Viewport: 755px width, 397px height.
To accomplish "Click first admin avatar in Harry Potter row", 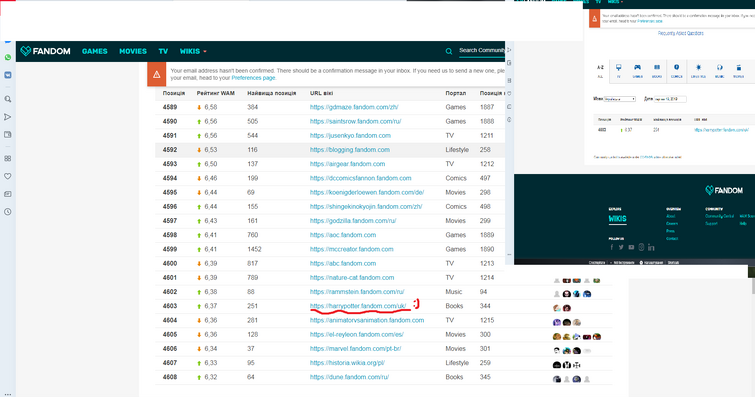I will point(557,308).
